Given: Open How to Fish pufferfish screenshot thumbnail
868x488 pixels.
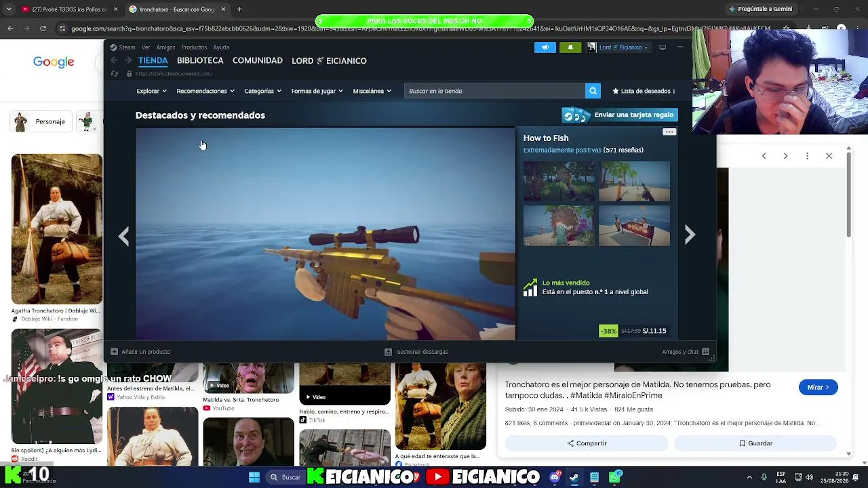Looking at the screenshot, I should tap(559, 226).
